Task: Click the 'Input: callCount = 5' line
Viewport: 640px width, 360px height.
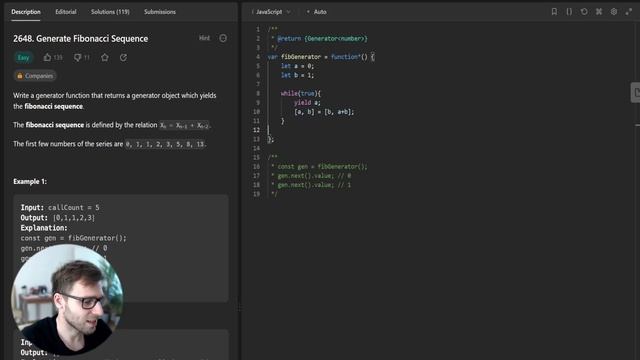Action: coord(60,207)
